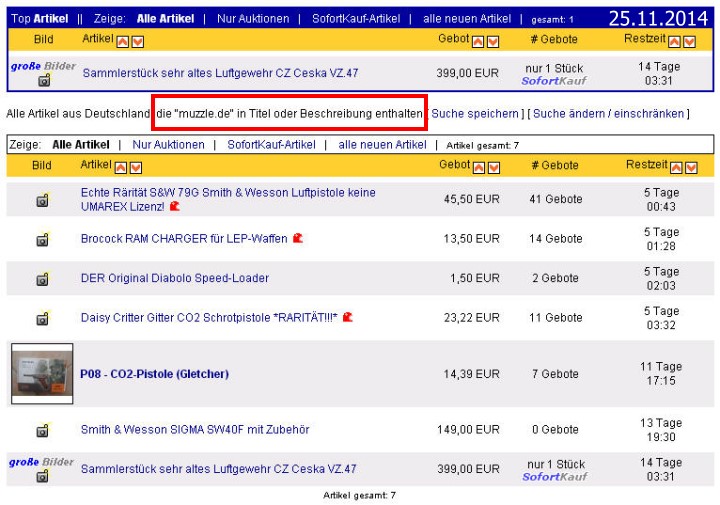The image size is (720, 505).
Task: Show alle neuen Artikel in lower filter bar
Action: [x=382, y=145]
